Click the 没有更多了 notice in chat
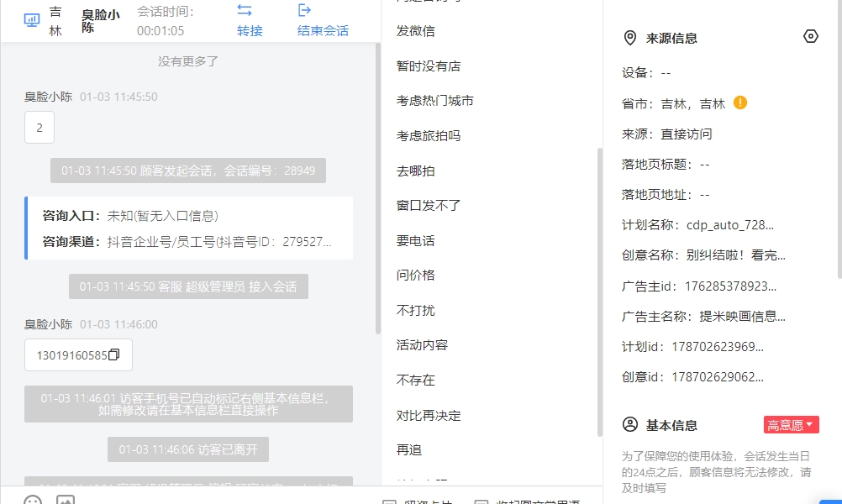 [188, 61]
